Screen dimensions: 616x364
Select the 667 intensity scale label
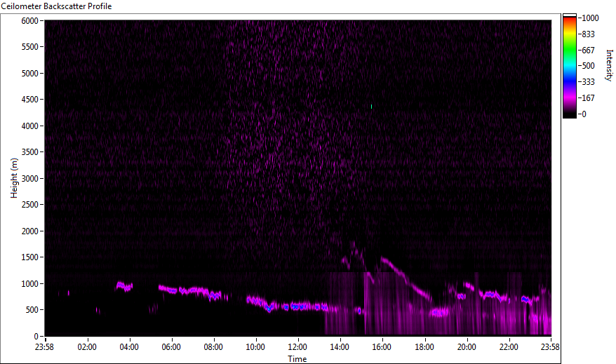tap(588, 50)
